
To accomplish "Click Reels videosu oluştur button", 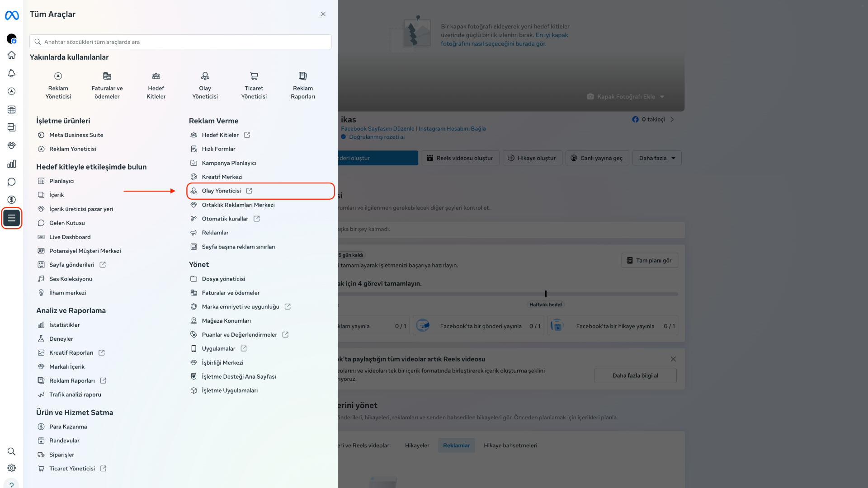I will click(x=460, y=158).
